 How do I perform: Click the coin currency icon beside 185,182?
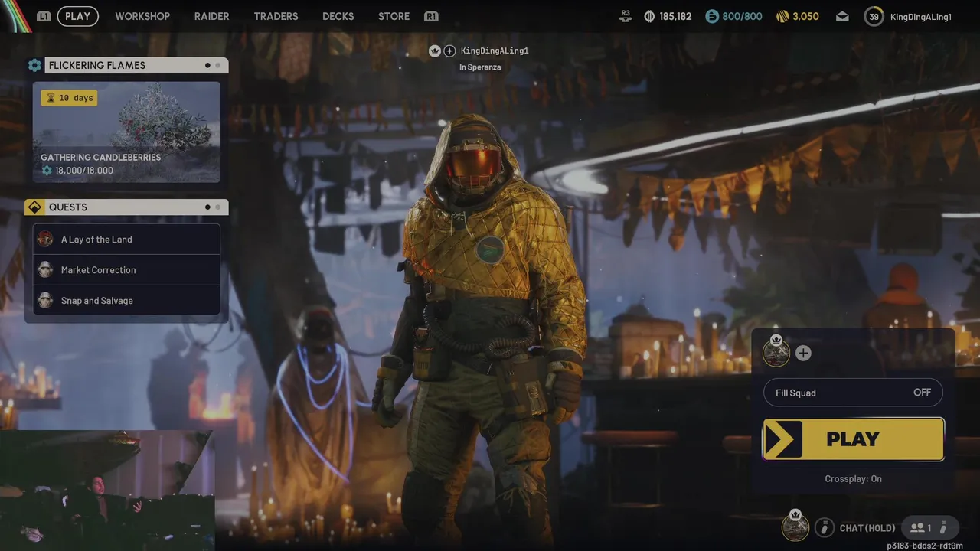coord(649,16)
